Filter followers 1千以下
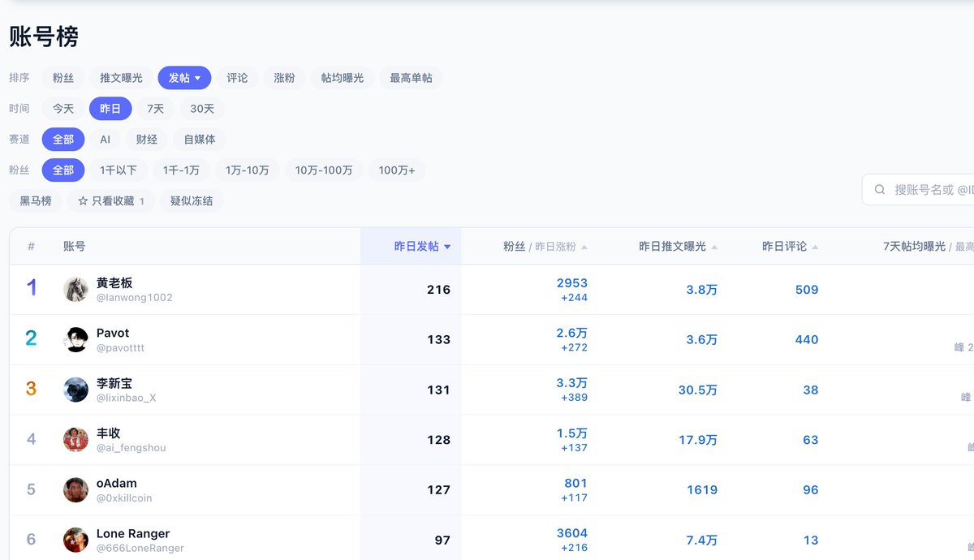The height and width of the screenshot is (560, 974). 119,170
